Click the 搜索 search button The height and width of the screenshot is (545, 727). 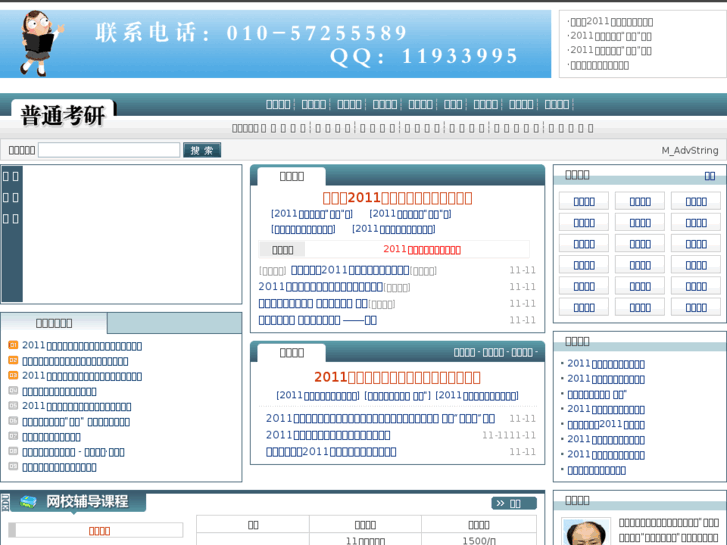pos(202,150)
